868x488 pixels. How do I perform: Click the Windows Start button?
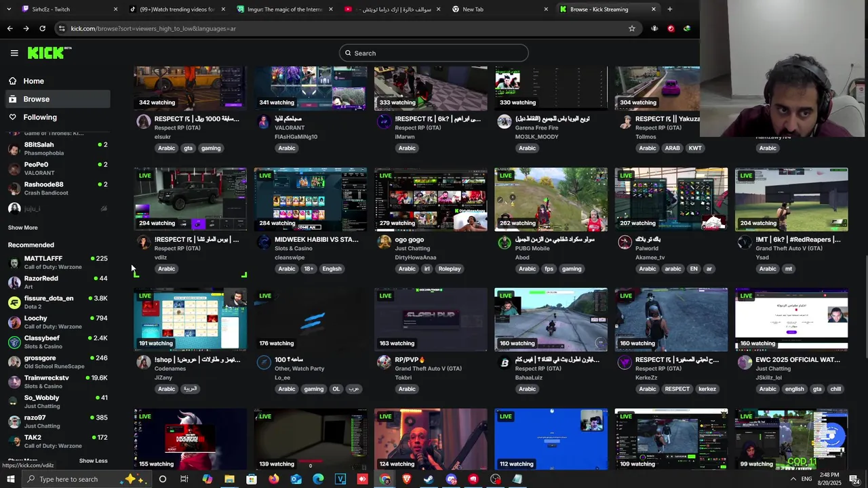pyautogui.click(x=10, y=479)
